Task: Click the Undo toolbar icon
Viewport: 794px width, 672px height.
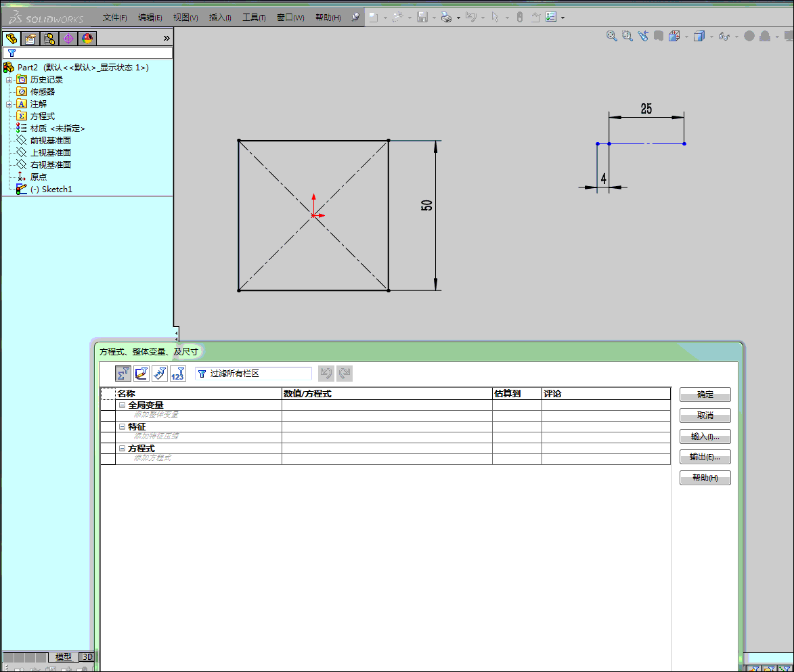Action: coord(471,17)
